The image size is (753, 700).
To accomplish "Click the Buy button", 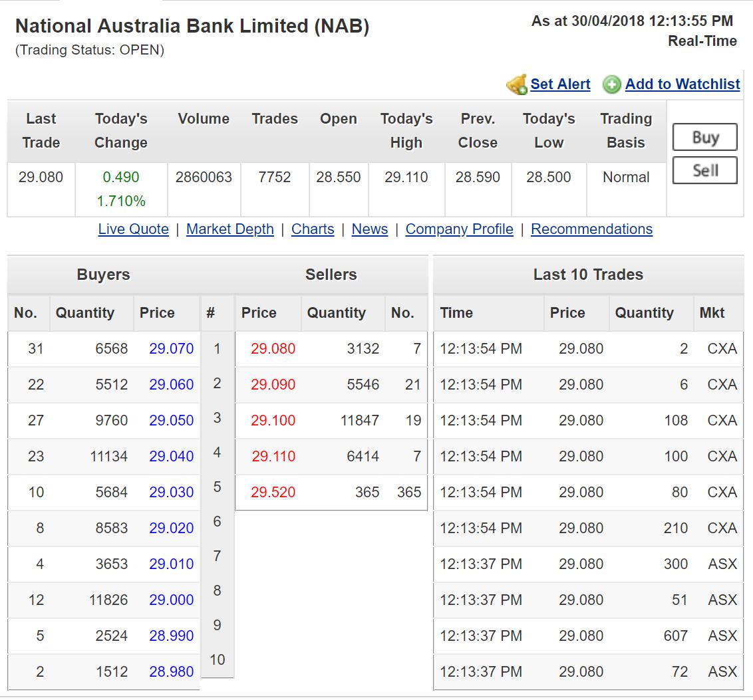I will [x=704, y=137].
